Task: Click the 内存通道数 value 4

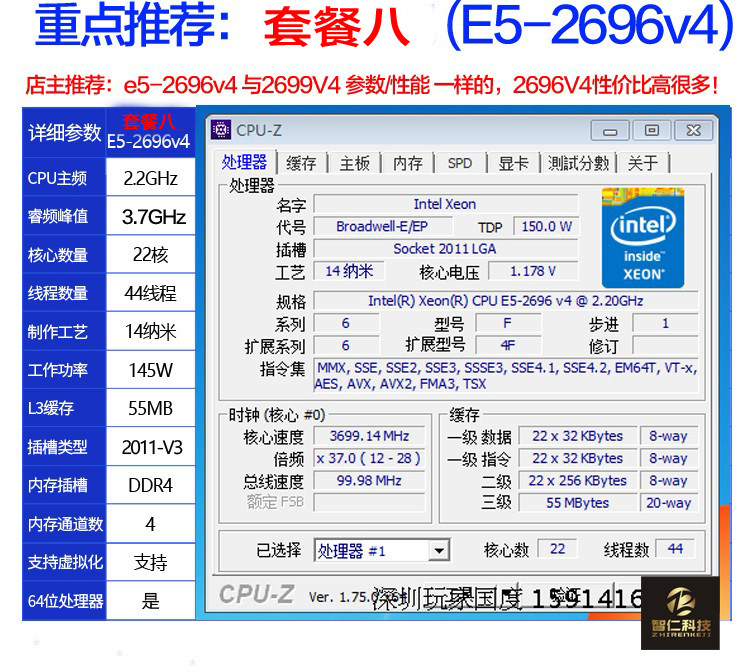Action: [x=150, y=524]
